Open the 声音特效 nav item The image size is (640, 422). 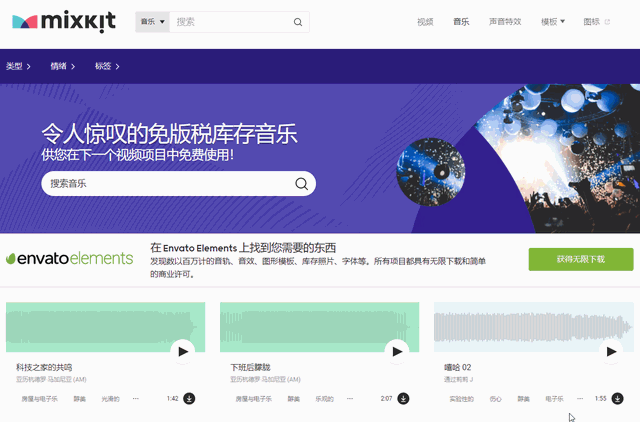point(505,22)
